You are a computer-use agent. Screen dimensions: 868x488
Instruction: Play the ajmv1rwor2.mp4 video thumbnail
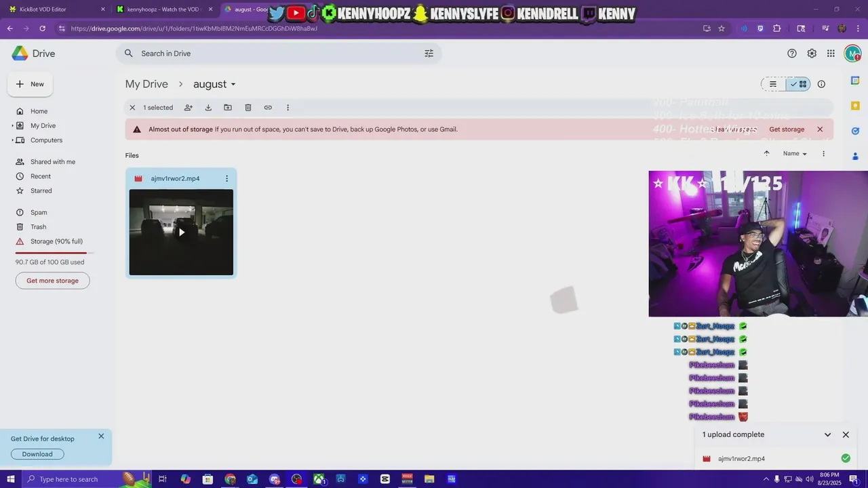181,232
